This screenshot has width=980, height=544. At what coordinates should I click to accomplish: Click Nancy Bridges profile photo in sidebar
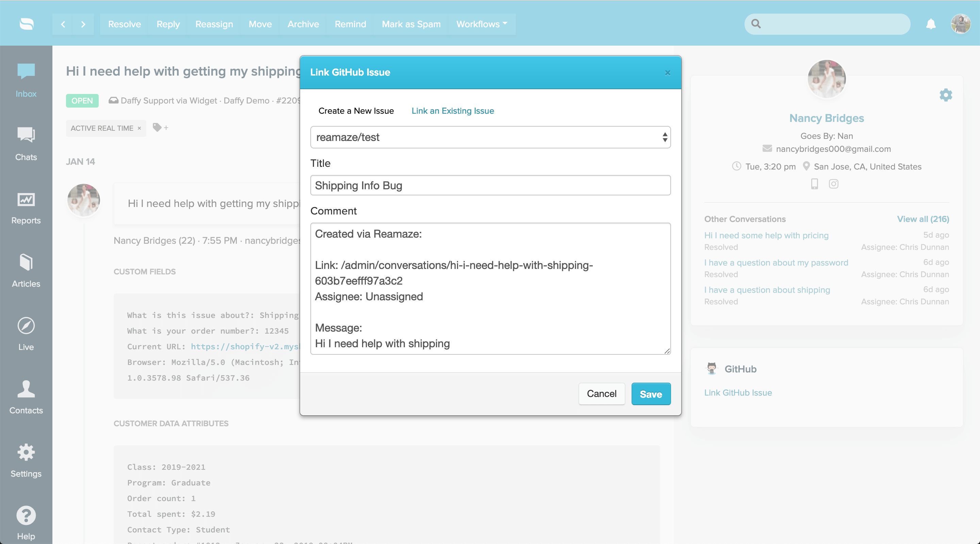pos(827,79)
